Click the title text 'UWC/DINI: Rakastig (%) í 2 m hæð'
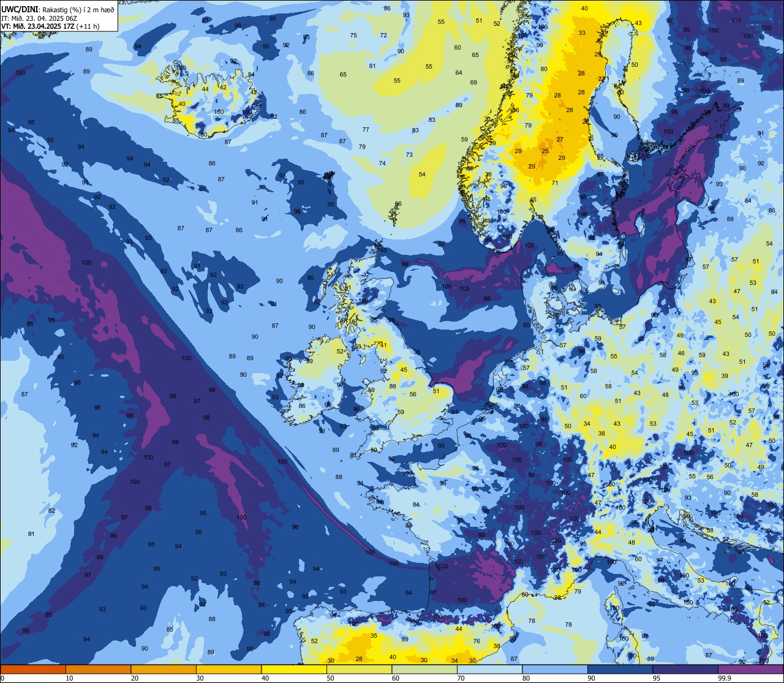This screenshot has height=683, width=784. coord(56,10)
